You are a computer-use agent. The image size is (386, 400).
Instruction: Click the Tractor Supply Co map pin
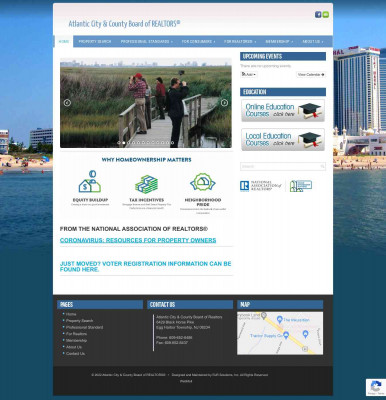point(286,335)
